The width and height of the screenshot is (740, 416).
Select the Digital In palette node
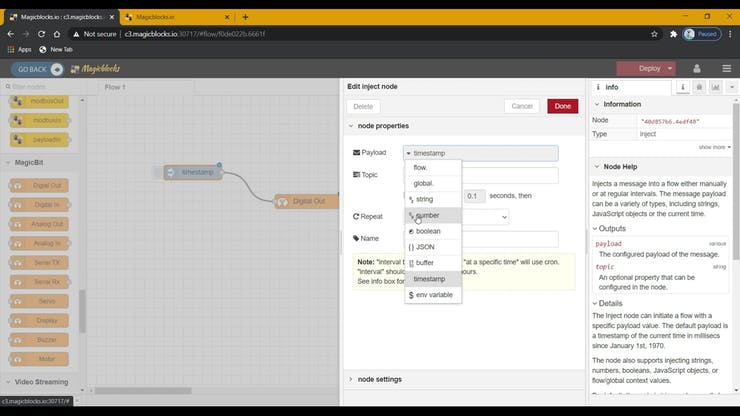pyautogui.click(x=39, y=205)
